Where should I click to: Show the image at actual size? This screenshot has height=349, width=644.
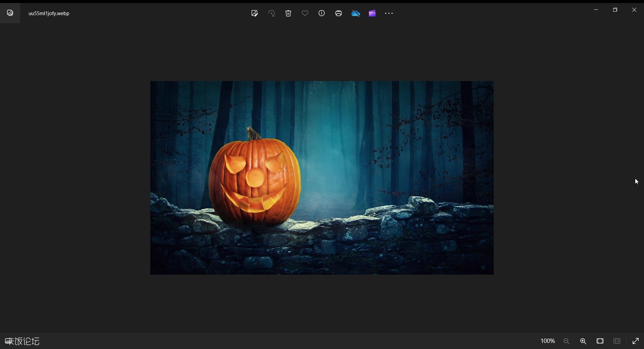point(617,341)
